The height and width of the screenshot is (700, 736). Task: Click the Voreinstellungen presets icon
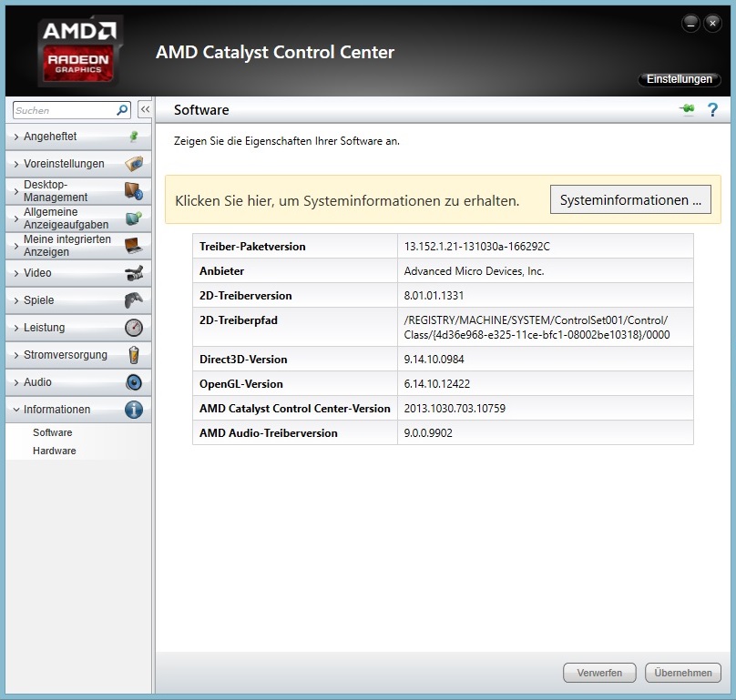(134, 164)
